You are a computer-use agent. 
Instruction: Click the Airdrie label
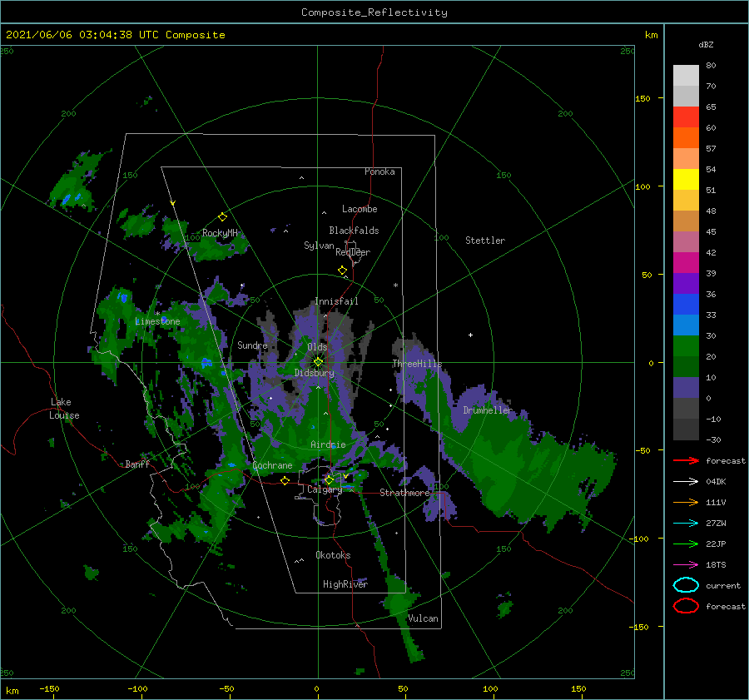tap(328, 444)
